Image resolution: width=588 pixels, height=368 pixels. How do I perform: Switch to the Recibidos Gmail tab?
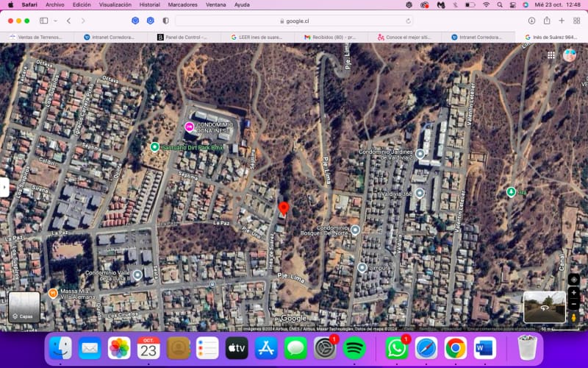pos(330,38)
